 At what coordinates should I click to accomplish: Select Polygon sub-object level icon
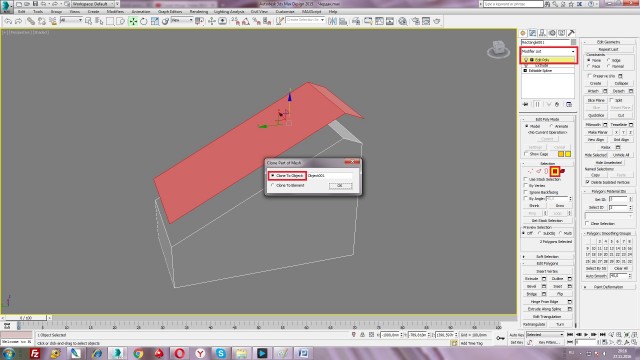pos(555,171)
